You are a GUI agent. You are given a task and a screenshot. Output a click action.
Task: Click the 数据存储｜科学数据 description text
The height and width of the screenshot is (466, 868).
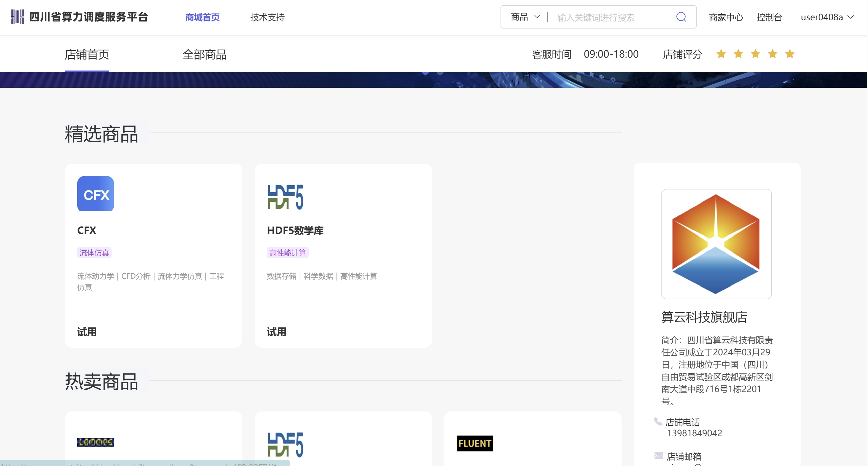322,276
